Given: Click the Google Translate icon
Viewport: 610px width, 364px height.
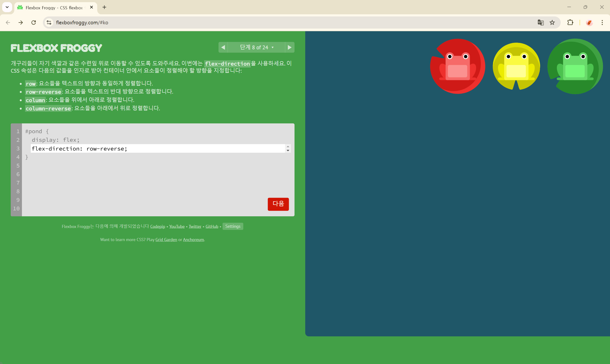Looking at the screenshot, I should click(x=541, y=23).
